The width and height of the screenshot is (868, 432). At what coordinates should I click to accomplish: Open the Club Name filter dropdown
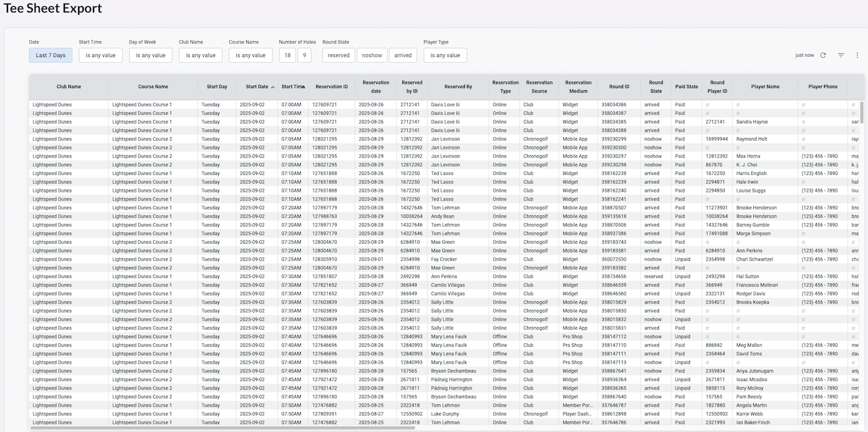point(201,55)
